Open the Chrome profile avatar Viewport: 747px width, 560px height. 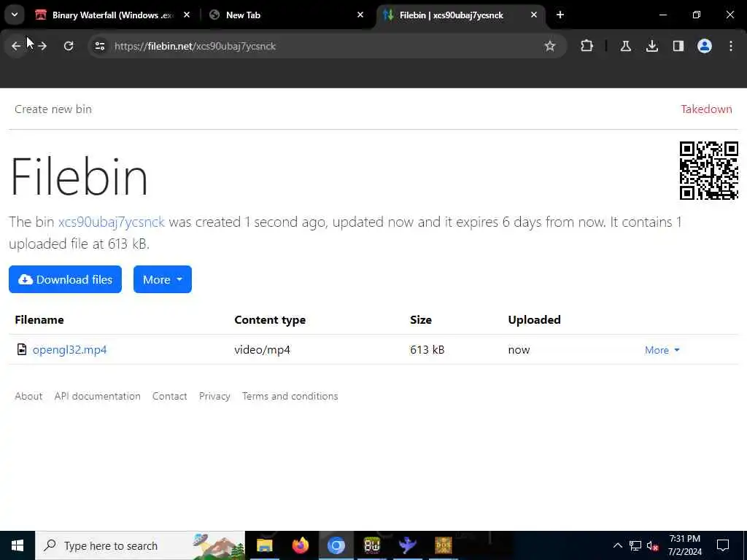[704, 46]
